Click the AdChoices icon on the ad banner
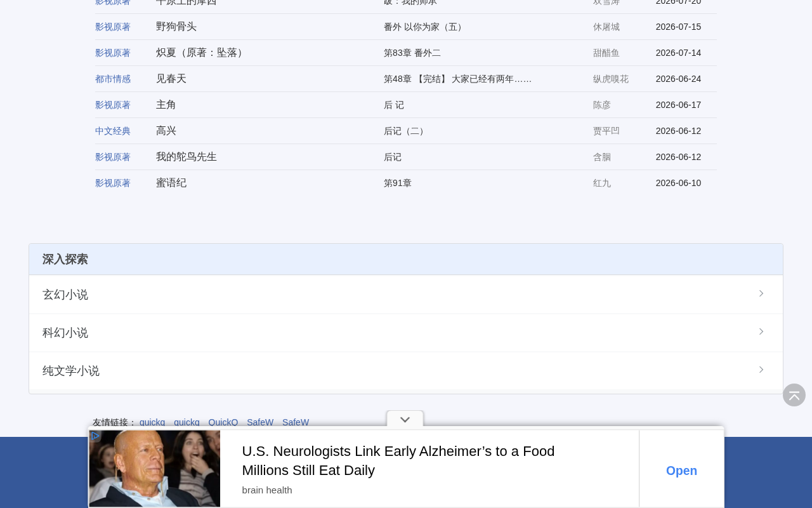Screen dimensions: 812x508 point(95,436)
